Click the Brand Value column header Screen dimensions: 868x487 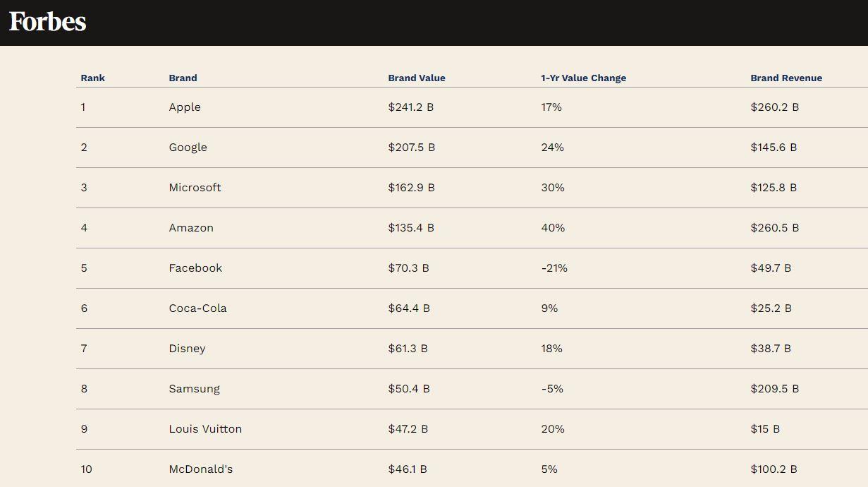(x=416, y=78)
